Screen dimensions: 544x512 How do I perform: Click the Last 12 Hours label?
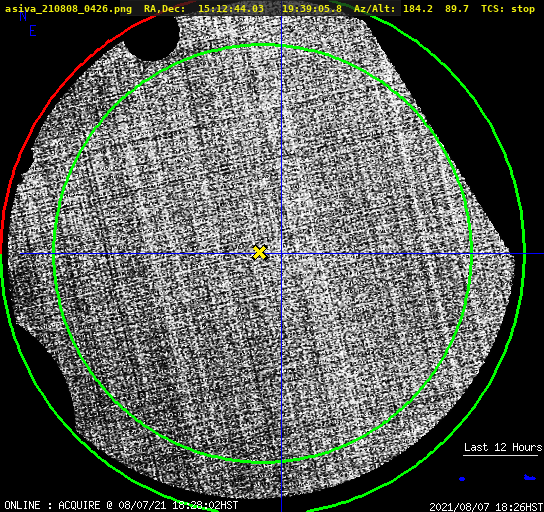[x=503, y=447]
